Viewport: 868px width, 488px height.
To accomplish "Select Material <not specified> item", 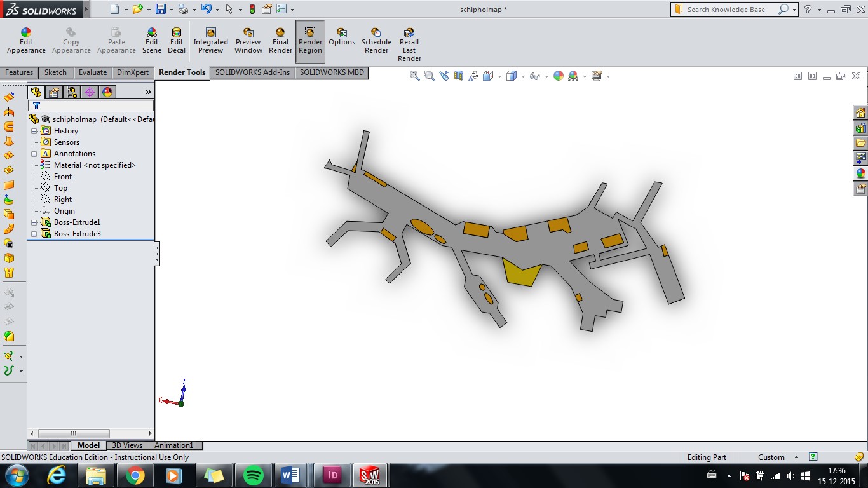I will [x=95, y=165].
